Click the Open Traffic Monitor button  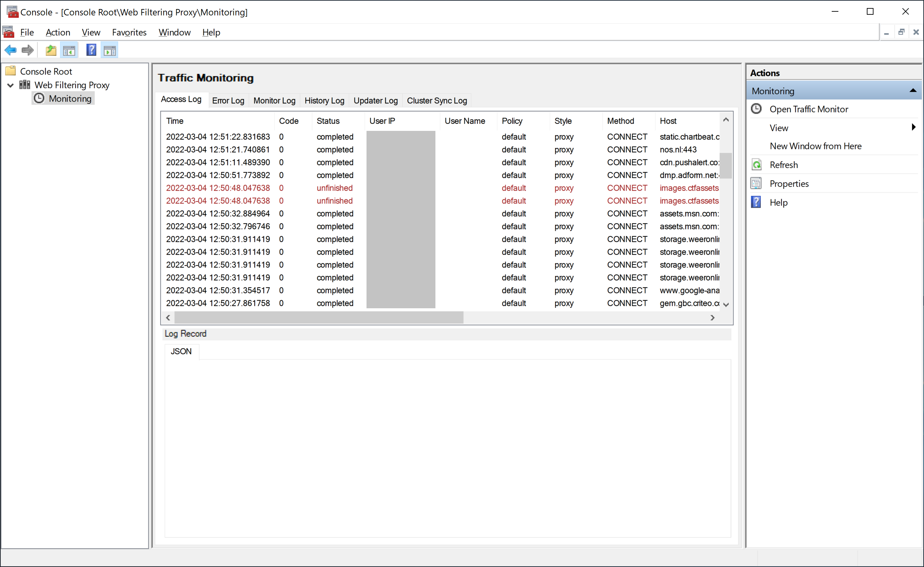809,109
